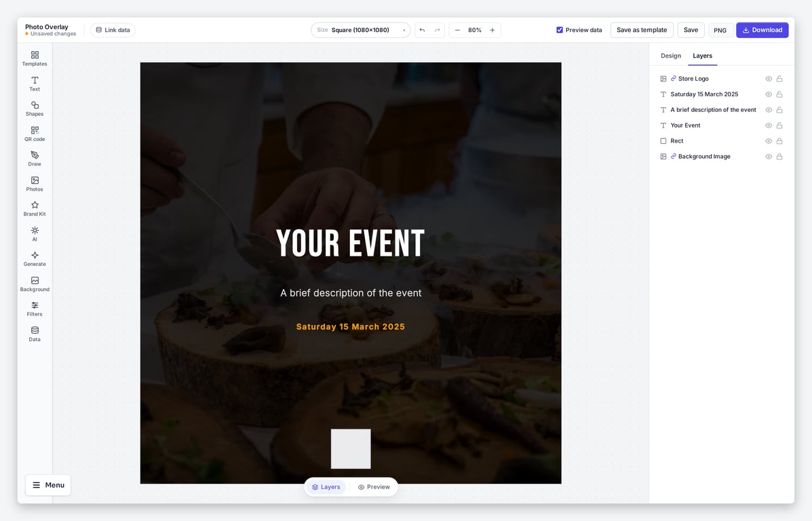The width and height of the screenshot is (812, 521).
Task: Select the Background Image layer row
Action: [721, 157]
